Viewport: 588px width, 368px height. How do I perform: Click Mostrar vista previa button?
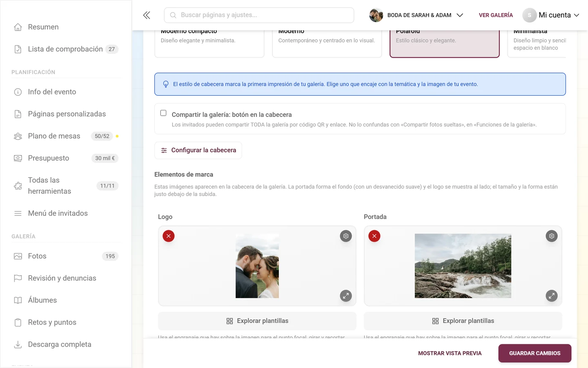coord(450,353)
